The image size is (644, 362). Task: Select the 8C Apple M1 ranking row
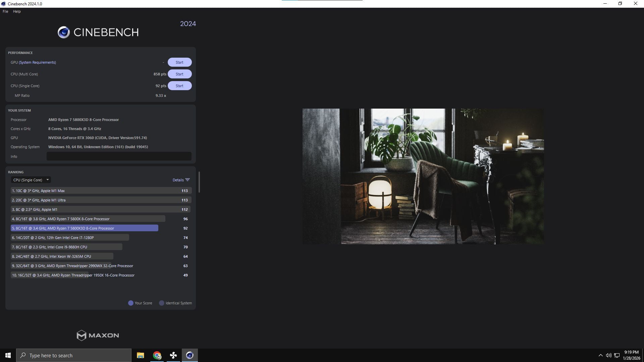101,209
